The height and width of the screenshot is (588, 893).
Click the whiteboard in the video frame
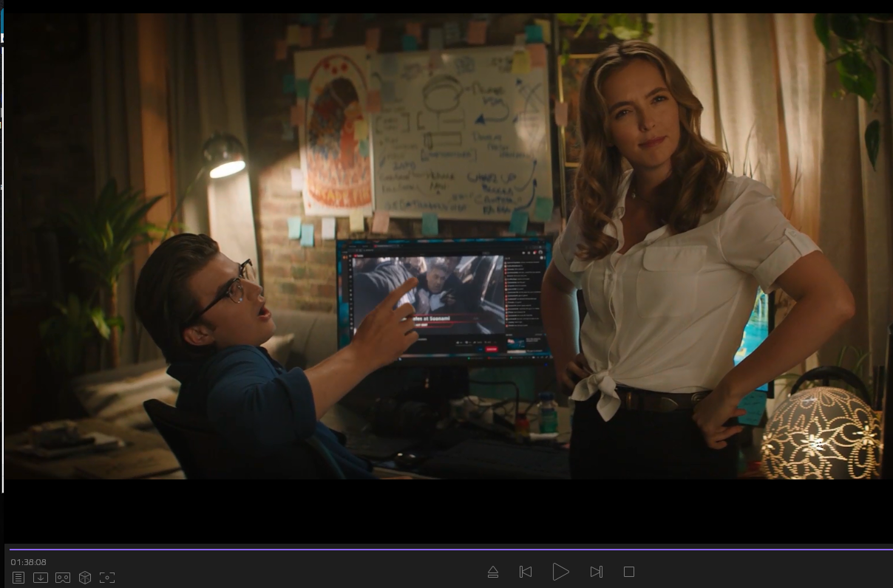click(462, 133)
